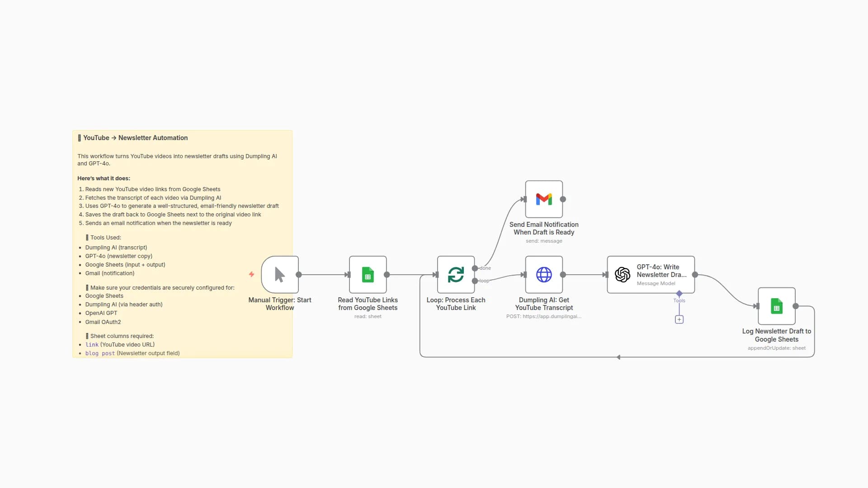Click the GPT-4o Write Newsletter Draft label
The height and width of the screenshot is (488, 868).
coord(661,271)
